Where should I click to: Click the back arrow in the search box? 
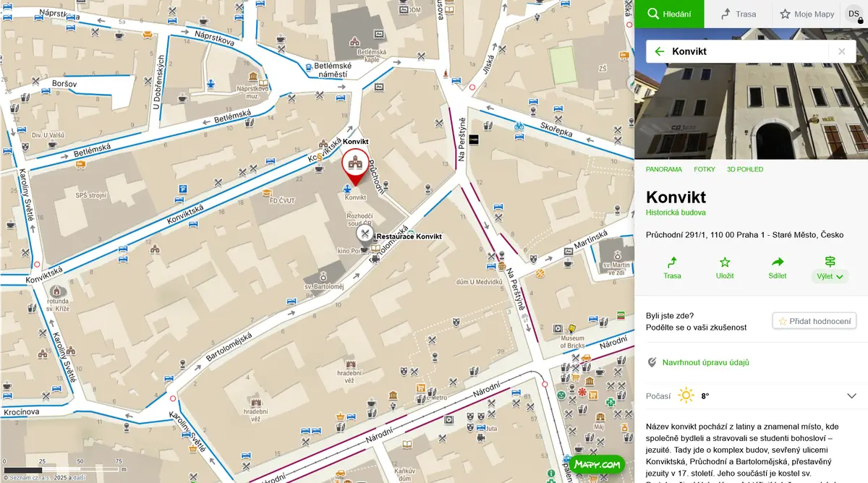[x=659, y=51]
